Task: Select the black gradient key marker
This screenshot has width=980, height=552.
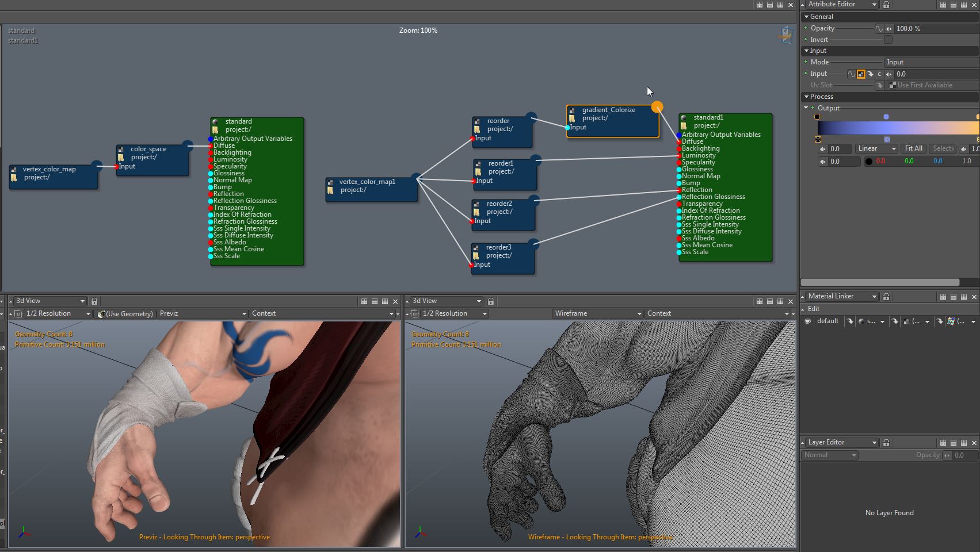Action: point(817,117)
